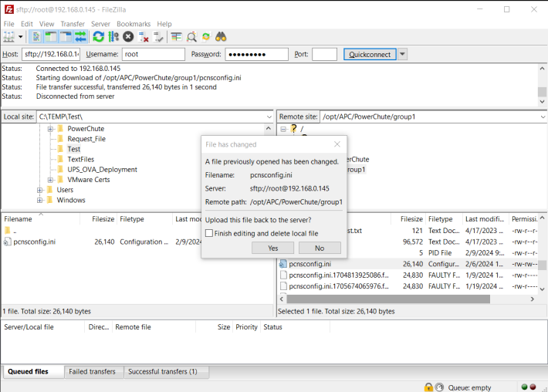Open the Bookmarks menu
The height and width of the screenshot is (392, 548).
pos(134,24)
